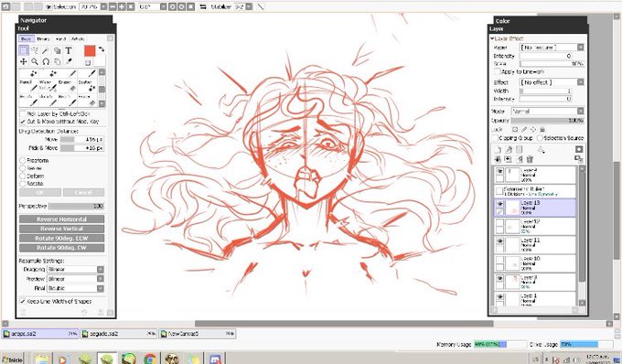622x364 pixels.
Task: Delete the selected layer with trash icon
Action: [x=530, y=159]
